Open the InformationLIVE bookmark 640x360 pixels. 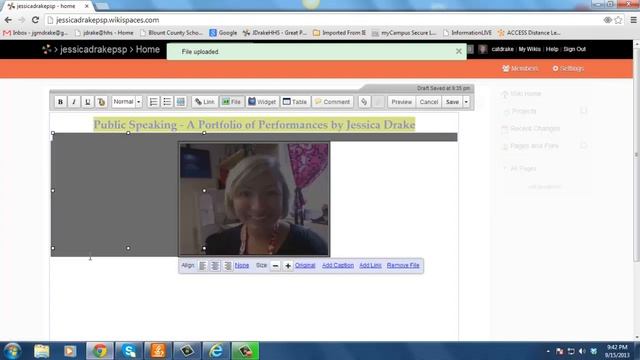pyautogui.click(x=467, y=33)
